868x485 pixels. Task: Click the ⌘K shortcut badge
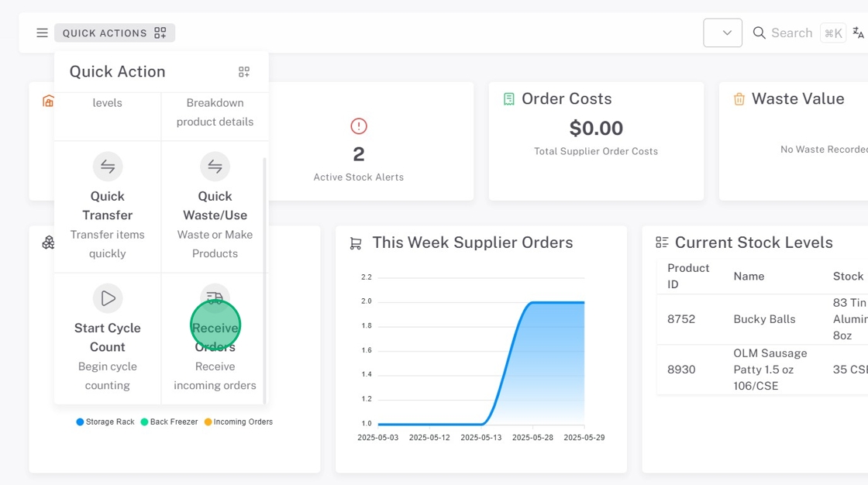click(833, 33)
